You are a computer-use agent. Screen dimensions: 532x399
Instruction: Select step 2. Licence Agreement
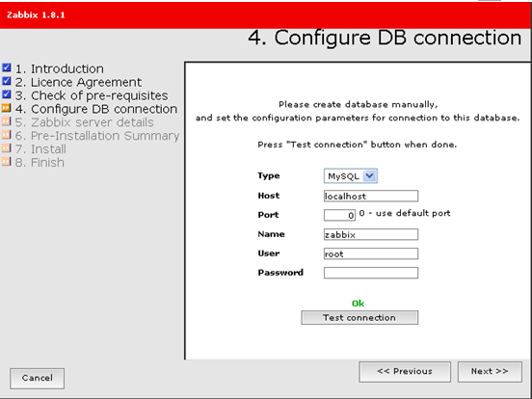point(78,82)
